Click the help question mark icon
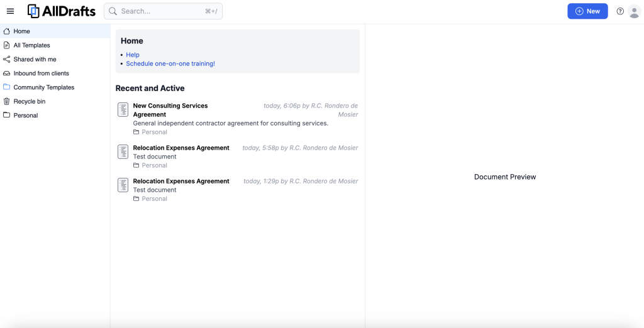This screenshot has height=328, width=644. pyautogui.click(x=620, y=11)
